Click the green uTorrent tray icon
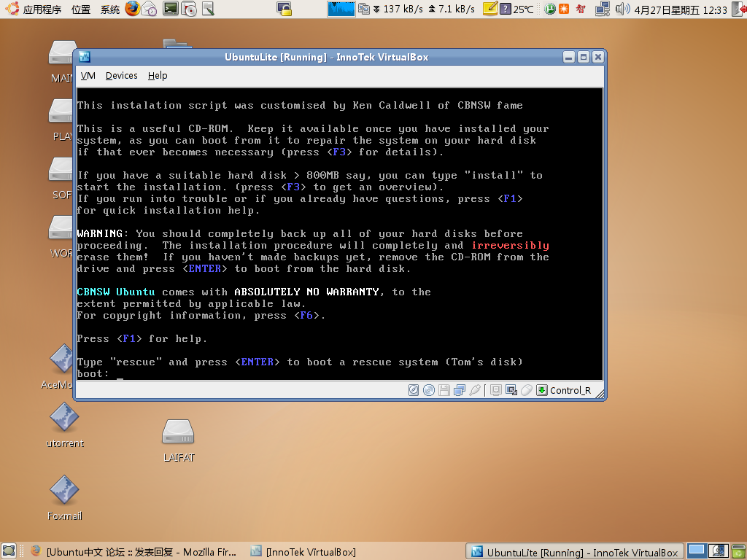Image resolution: width=747 pixels, height=560 pixels. coord(550,9)
